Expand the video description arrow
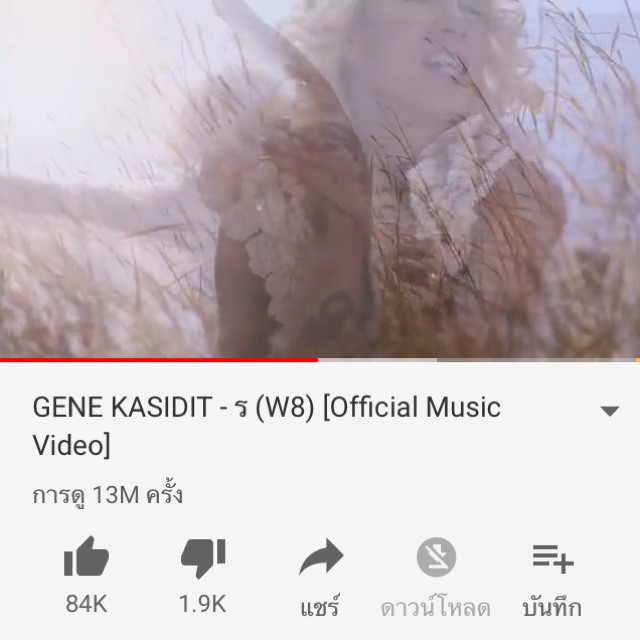This screenshot has width=640, height=640. click(610, 411)
